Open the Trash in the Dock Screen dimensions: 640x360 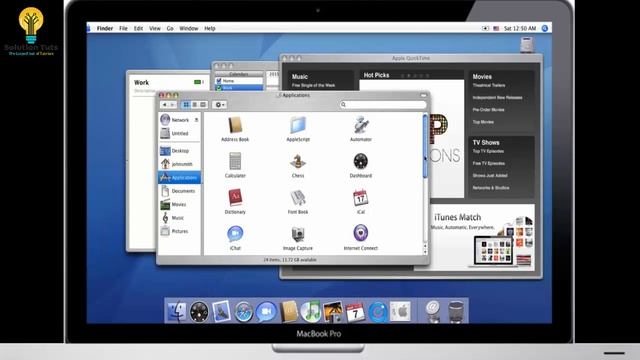[x=456, y=312]
